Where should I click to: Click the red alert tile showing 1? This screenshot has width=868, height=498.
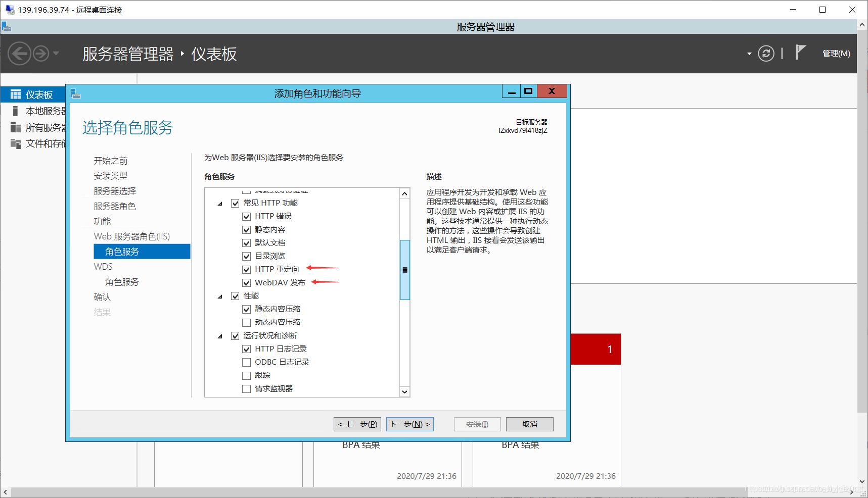coord(596,349)
